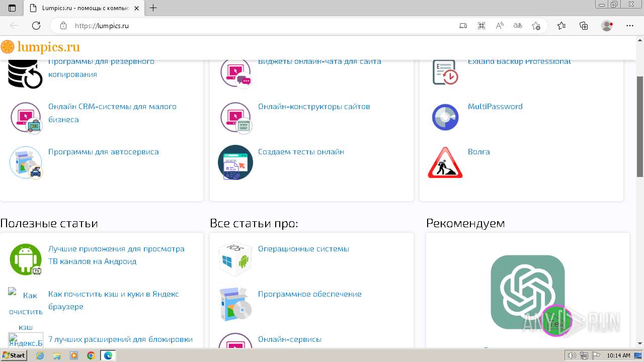Click the Edge taskbar button
The width and height of the screenshot is (644, 362).
point(108,355)
